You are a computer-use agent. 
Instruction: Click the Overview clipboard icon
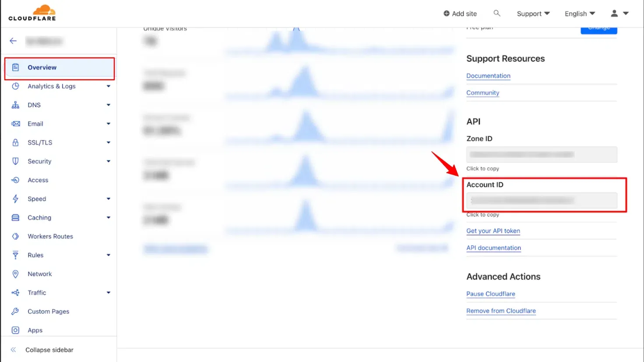[x=15, y=67]
